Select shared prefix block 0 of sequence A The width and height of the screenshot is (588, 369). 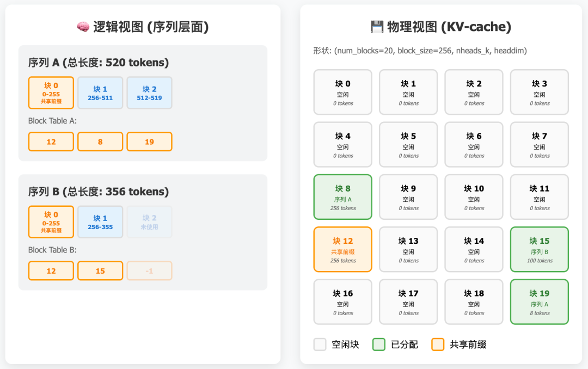[51, 93]
